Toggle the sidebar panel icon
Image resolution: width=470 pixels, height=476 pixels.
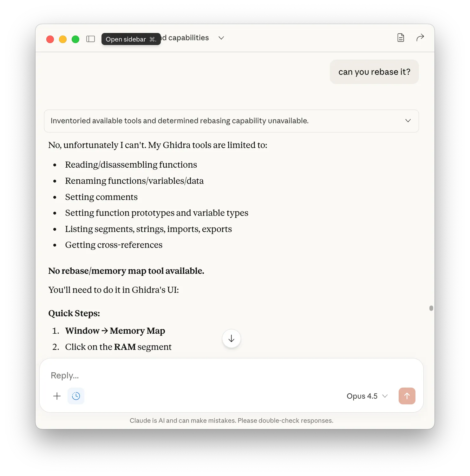pos(91,39)
